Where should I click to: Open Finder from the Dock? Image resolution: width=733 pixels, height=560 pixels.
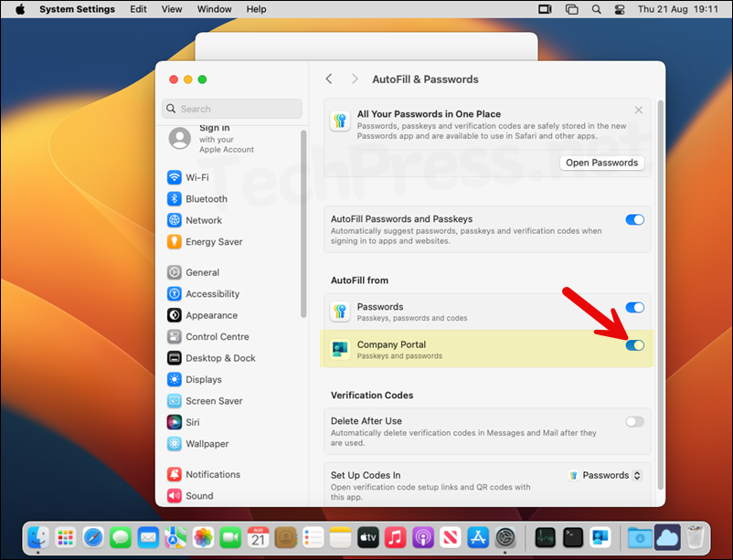37,537
